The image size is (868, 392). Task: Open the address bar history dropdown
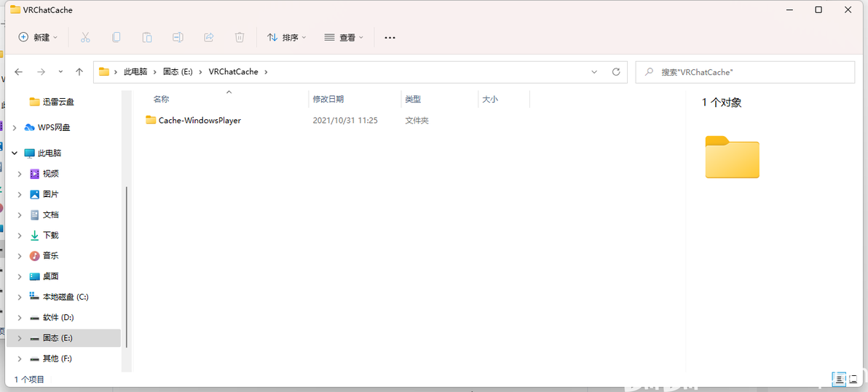pos(594,72)
